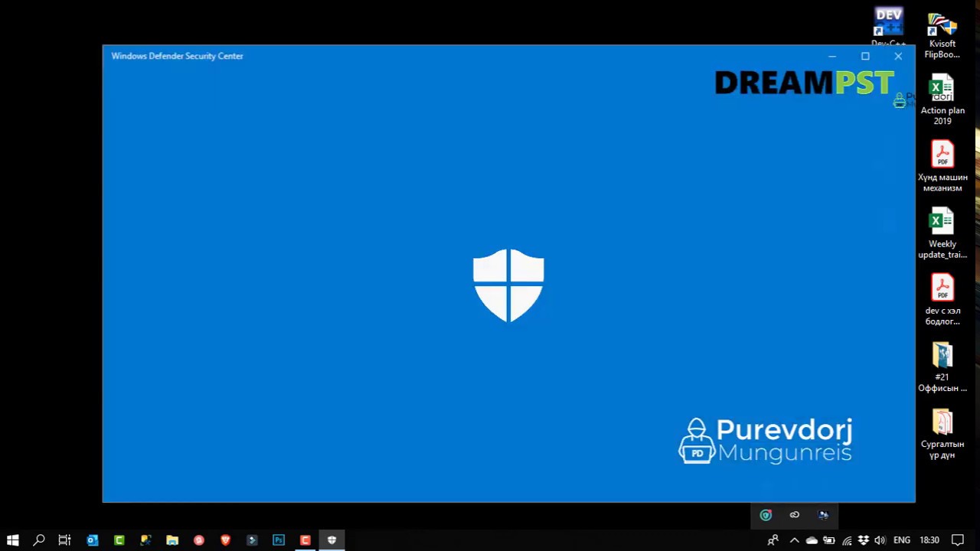
Task: Click the Windows Defender Security Center title
Action: pyautogui.click(x=177, y=56)
